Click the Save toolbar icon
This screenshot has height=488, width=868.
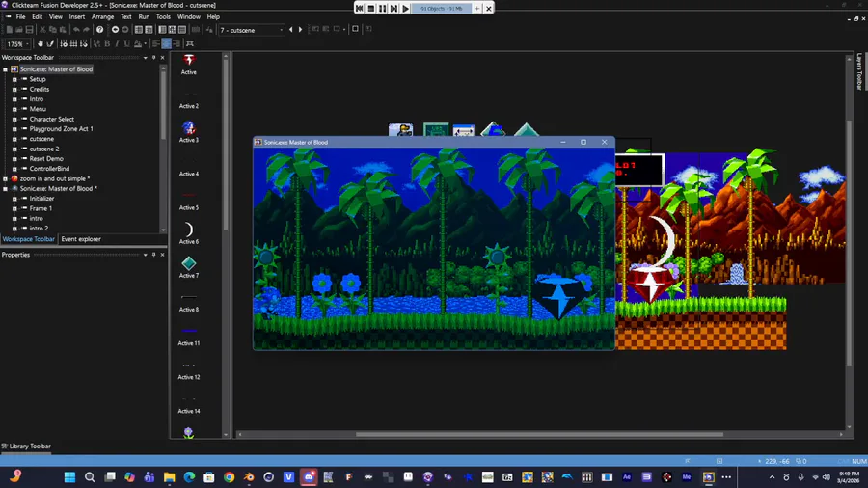[x=29, y=30]
